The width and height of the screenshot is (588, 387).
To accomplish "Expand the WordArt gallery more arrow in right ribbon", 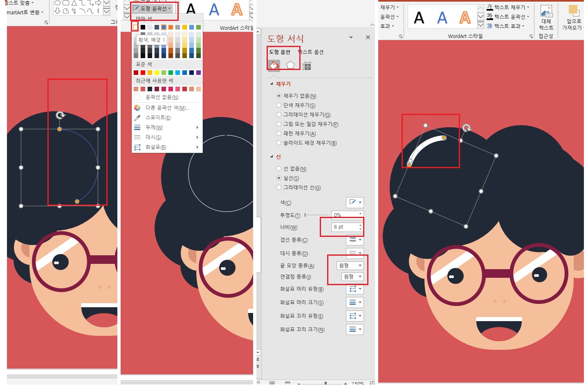I will 481,26.
